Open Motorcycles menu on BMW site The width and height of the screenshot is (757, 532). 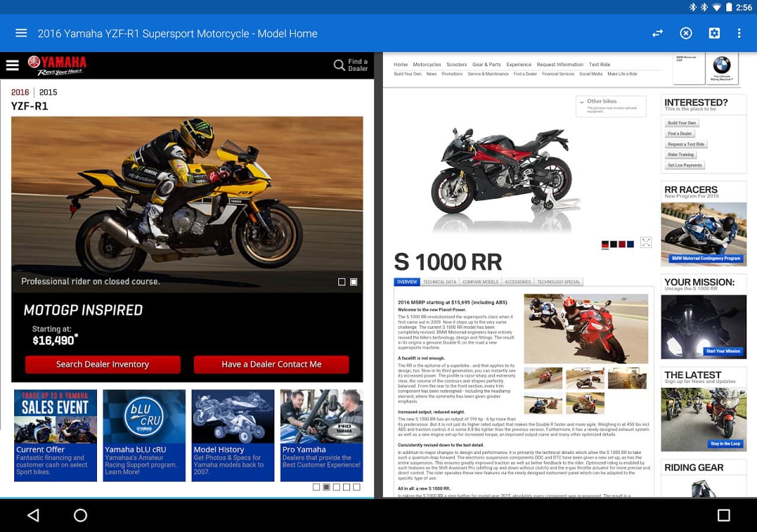426,64
